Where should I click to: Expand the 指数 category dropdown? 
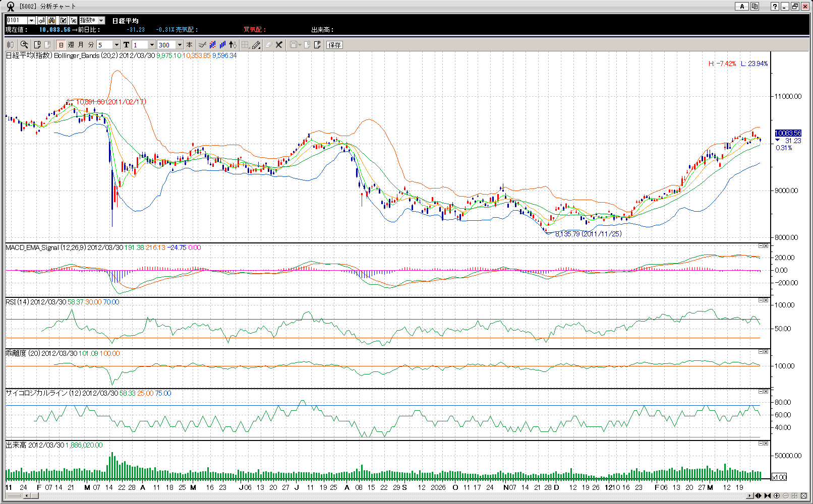pos(101,21)
